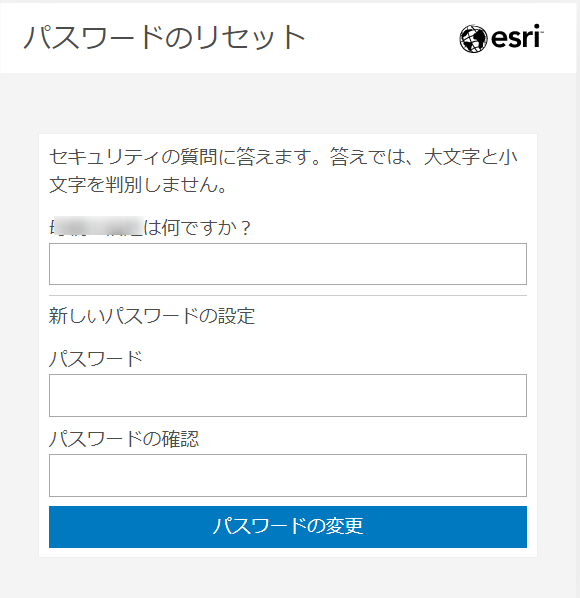
Task: Click the パスワードのリセット page title
Action: [x=165, y=37]
